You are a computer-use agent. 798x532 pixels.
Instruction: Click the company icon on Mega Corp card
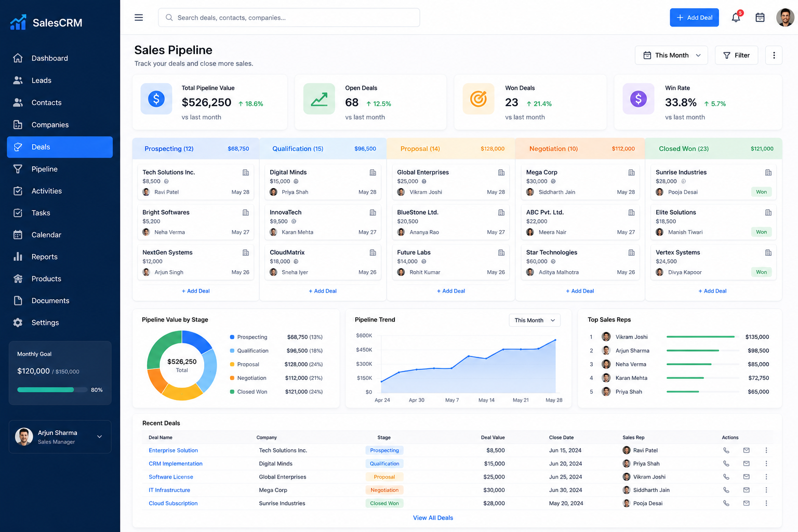[x=631, y=172]
